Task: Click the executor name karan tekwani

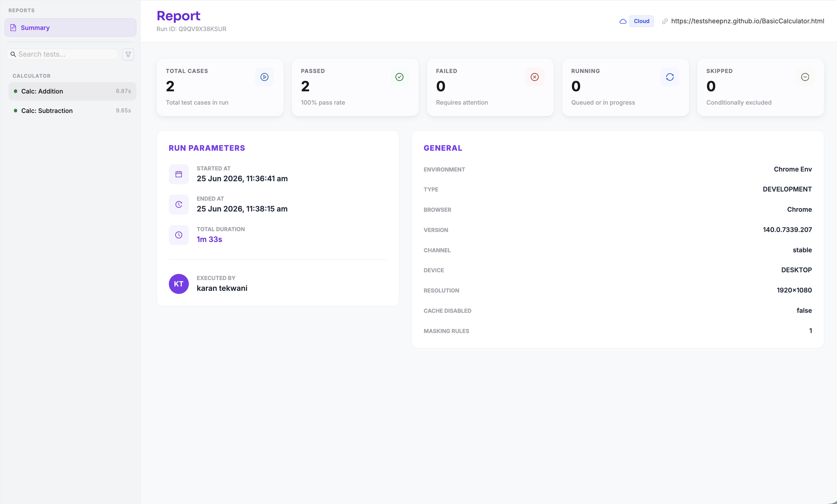Action: (x=222, y=288)
